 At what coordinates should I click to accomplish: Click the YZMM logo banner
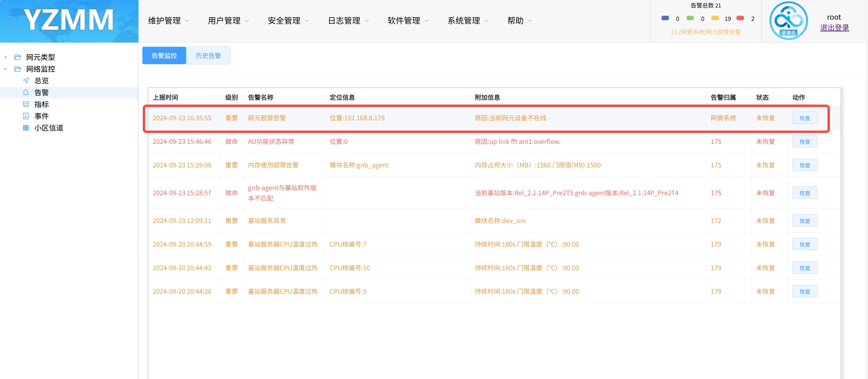69,21
